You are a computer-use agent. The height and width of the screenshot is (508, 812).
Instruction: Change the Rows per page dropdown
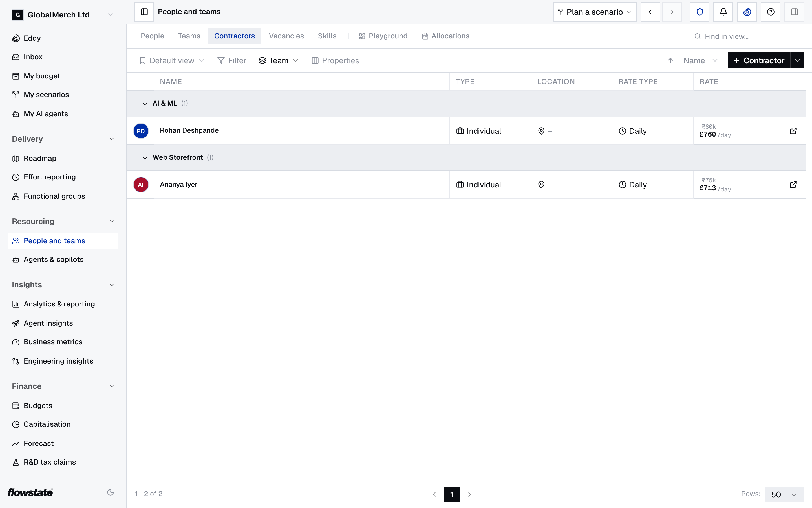[x=784, y=494]
